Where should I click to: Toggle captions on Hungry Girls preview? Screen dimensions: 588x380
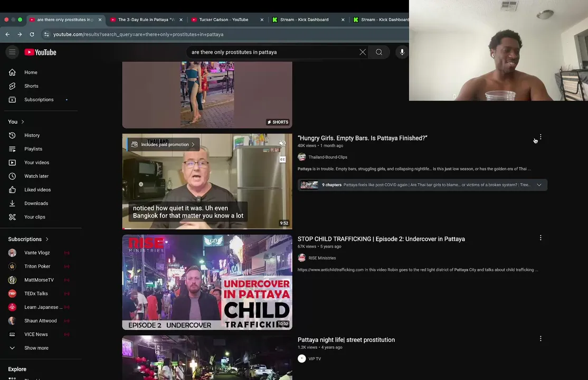tap(282, 159)
